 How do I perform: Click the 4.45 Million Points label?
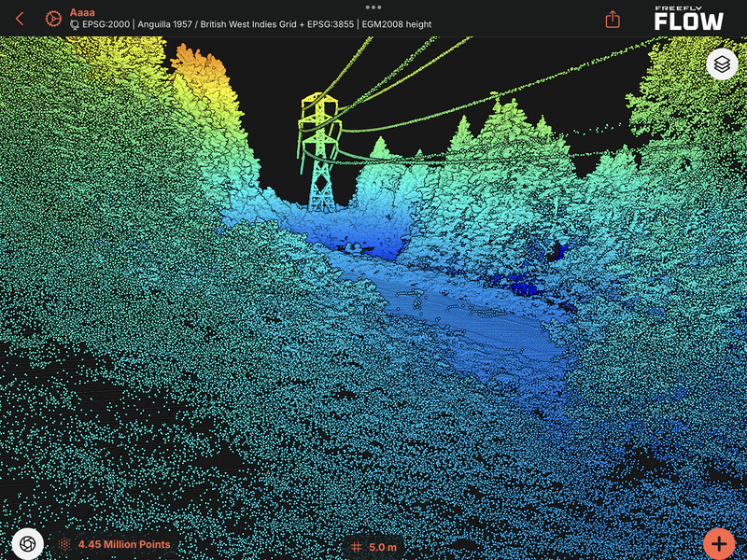123,544
